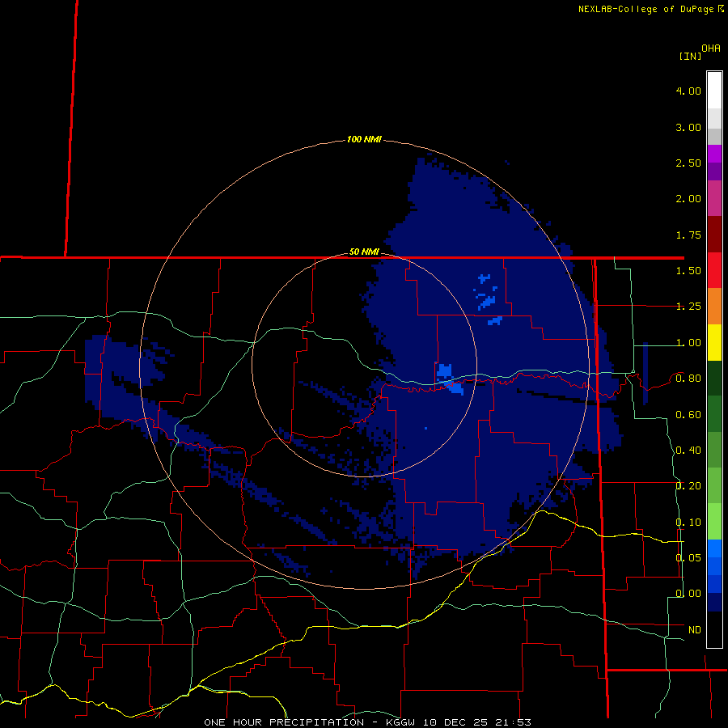Select the darkest green swatch near 0.80

pyautogui.click(x=714, y=379)
